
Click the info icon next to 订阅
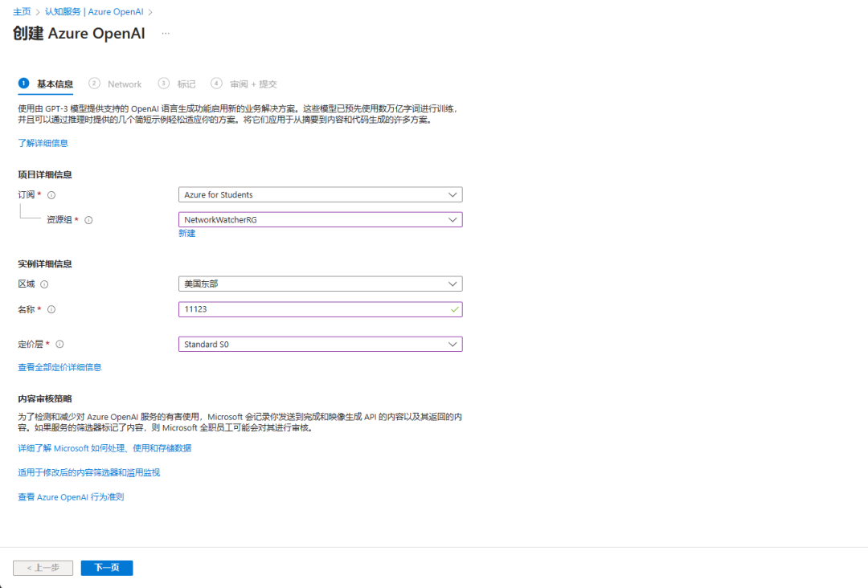point(51,195)
